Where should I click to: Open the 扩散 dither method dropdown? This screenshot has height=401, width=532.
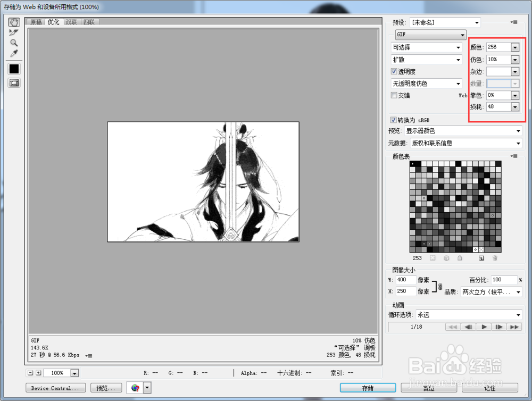(427, 60)
